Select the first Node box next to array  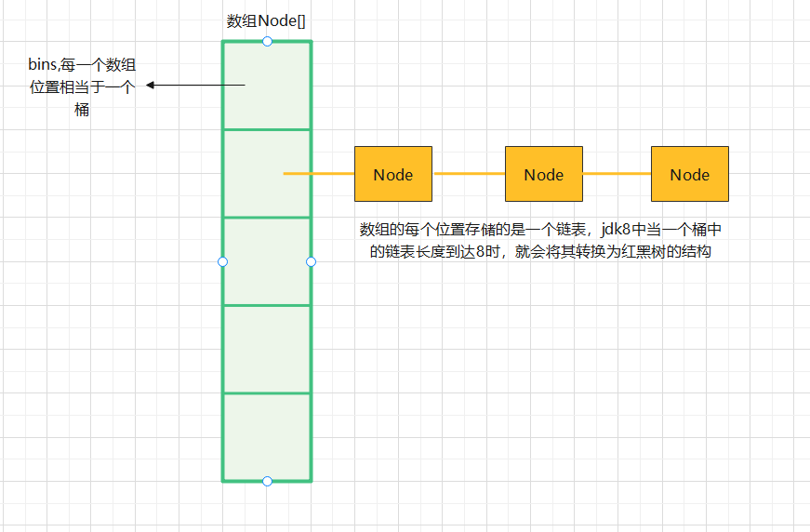tap(393, 174)
